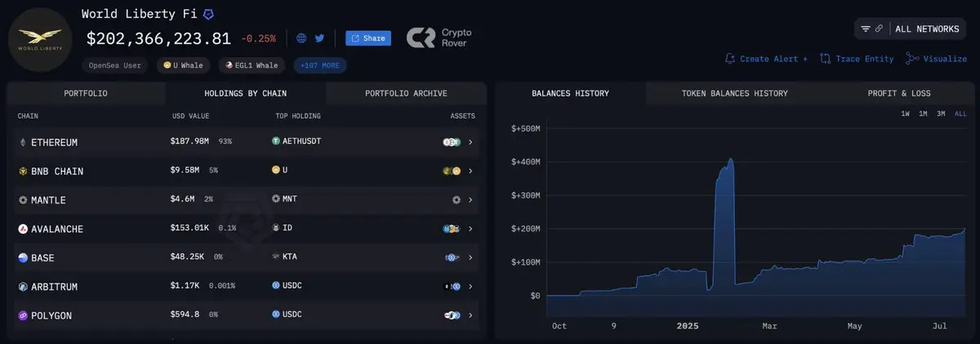
Task: Click the Ethereum assets icon cluster
Action: coord(452,142)
